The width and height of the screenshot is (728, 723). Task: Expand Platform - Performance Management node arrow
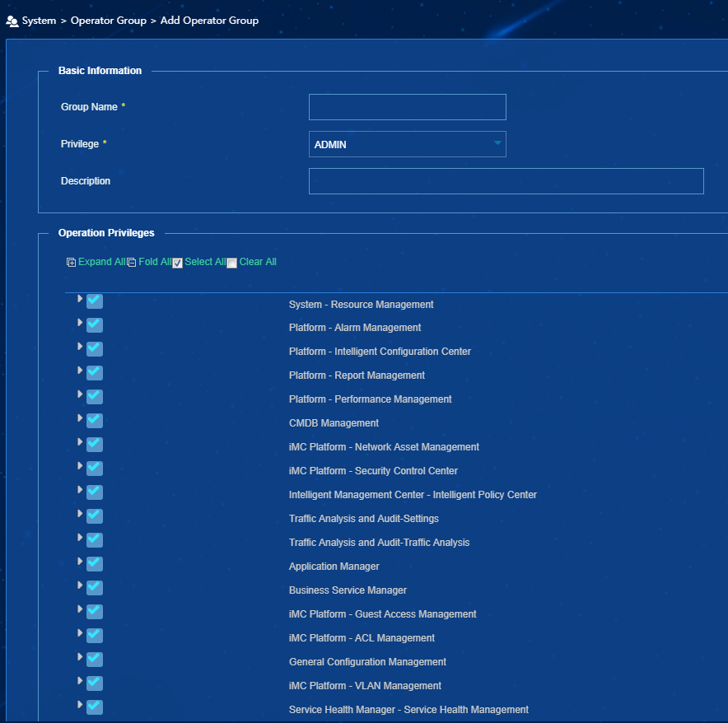pos(80,394)
